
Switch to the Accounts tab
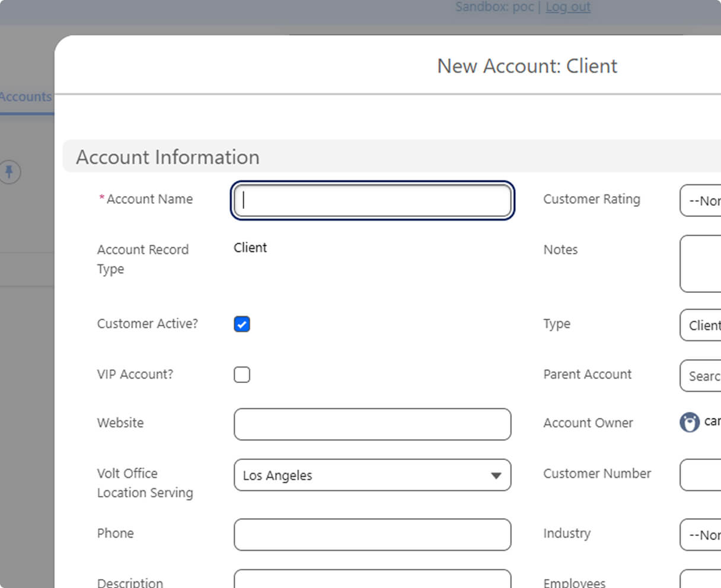pos(25,97)
